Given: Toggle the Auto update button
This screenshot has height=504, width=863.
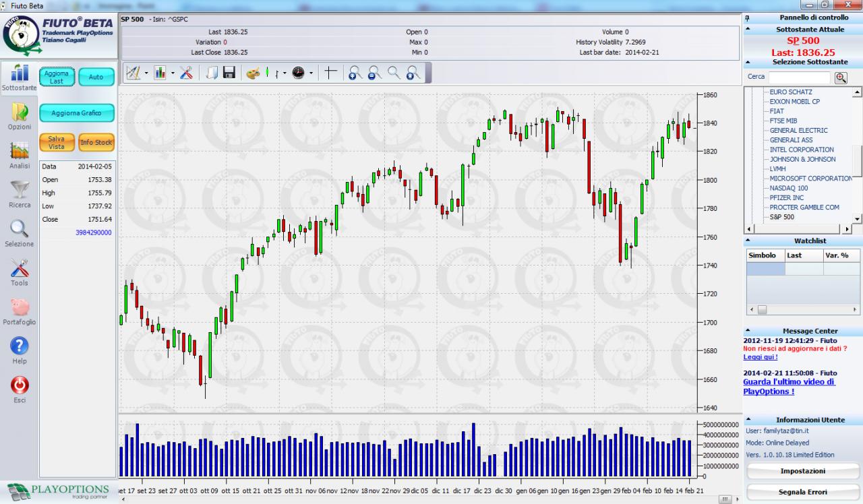Looking at the screenshot, I should (96, 77).
